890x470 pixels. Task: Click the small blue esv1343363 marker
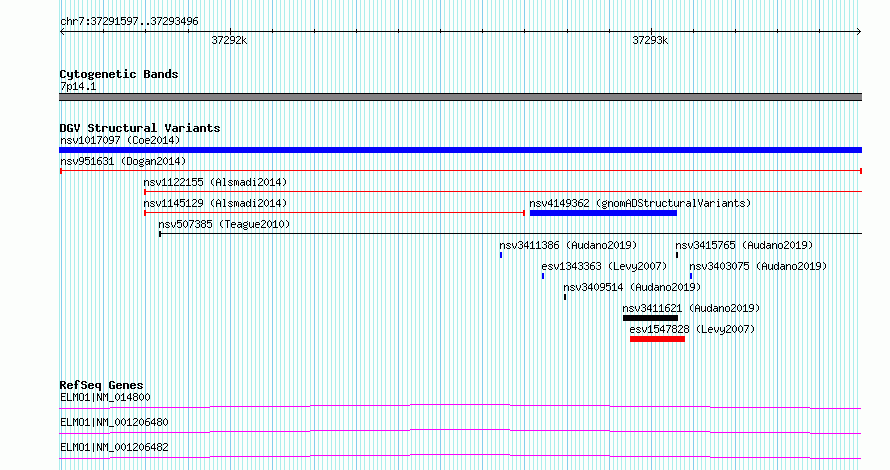[x=543, y=276]
